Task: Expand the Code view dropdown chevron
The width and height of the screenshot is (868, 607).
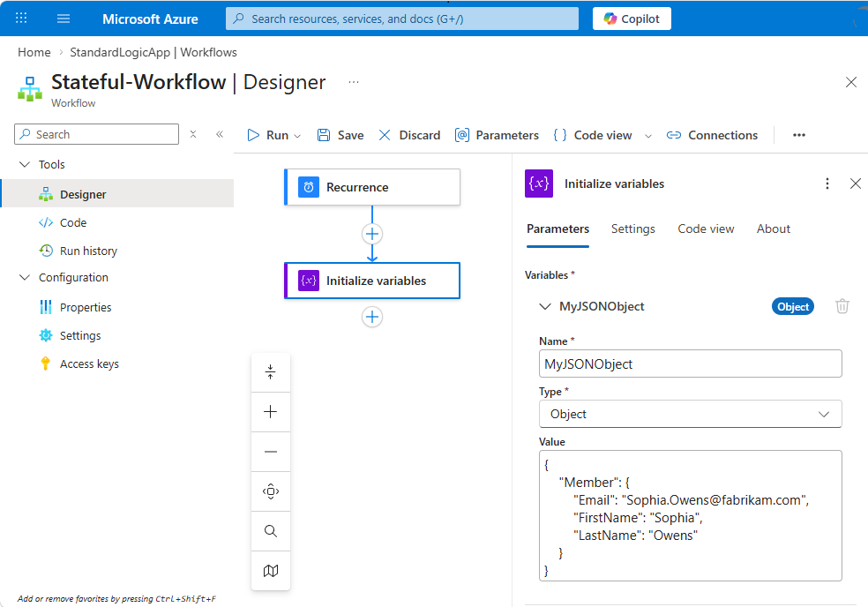Action: click(x=648, y=136)
